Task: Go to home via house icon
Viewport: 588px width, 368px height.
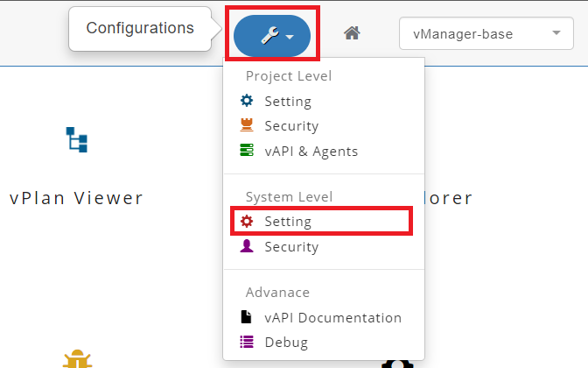Action: (x=352, y=34)
